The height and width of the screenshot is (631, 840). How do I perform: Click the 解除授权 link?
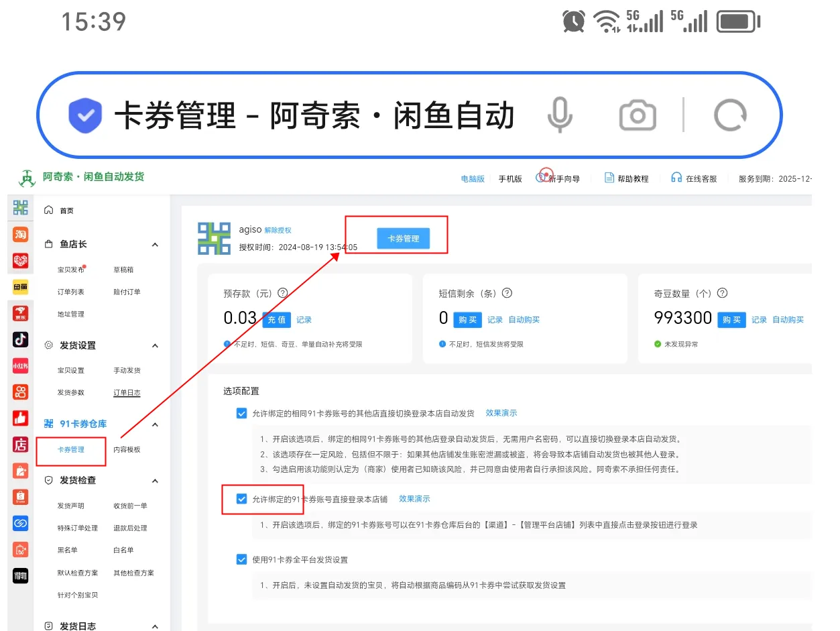[x=278, y=230]
